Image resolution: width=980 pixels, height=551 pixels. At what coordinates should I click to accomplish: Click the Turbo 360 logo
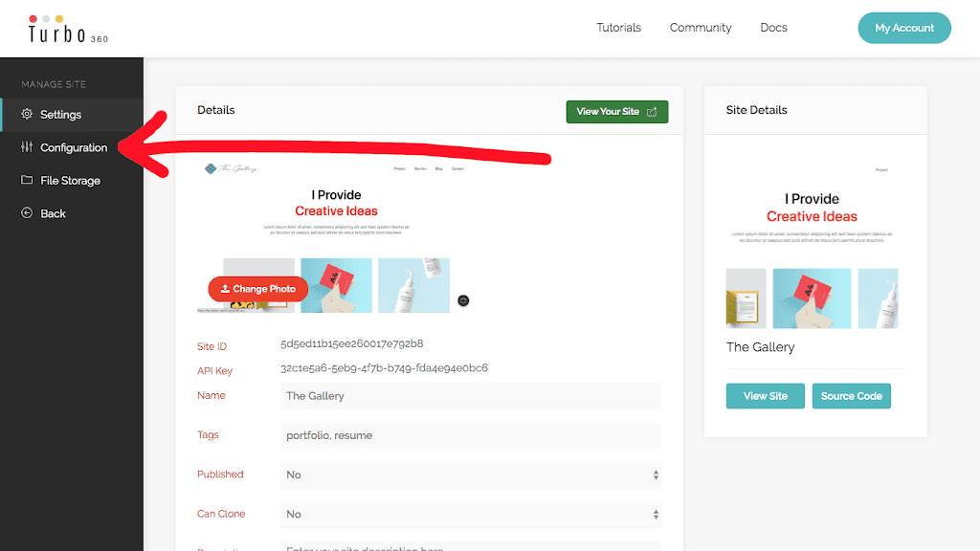[x=68, y=29]
